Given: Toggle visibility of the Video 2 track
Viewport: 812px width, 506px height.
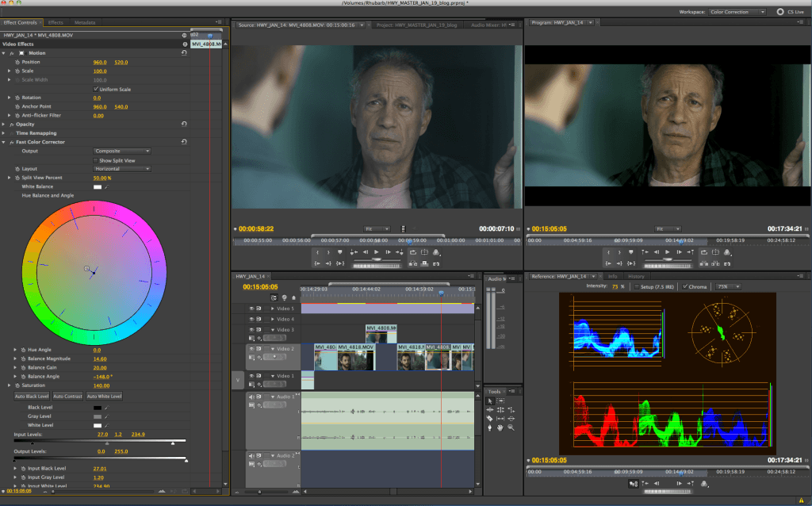Looking at the screenshot, I should point(251,349).
